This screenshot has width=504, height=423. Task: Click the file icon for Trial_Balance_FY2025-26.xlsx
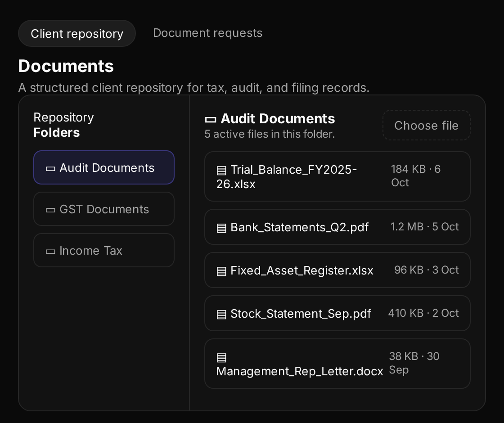click(221, 171)
